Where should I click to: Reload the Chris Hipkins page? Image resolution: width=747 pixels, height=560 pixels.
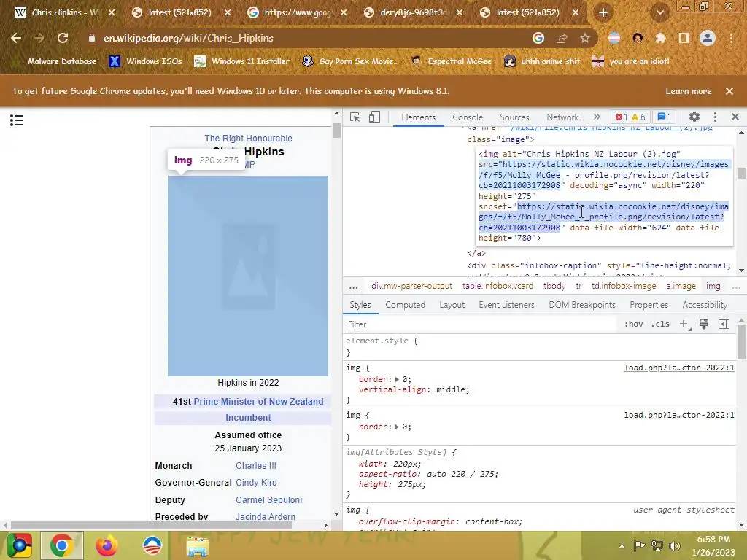pyautogui.click(x=63, y=38)
